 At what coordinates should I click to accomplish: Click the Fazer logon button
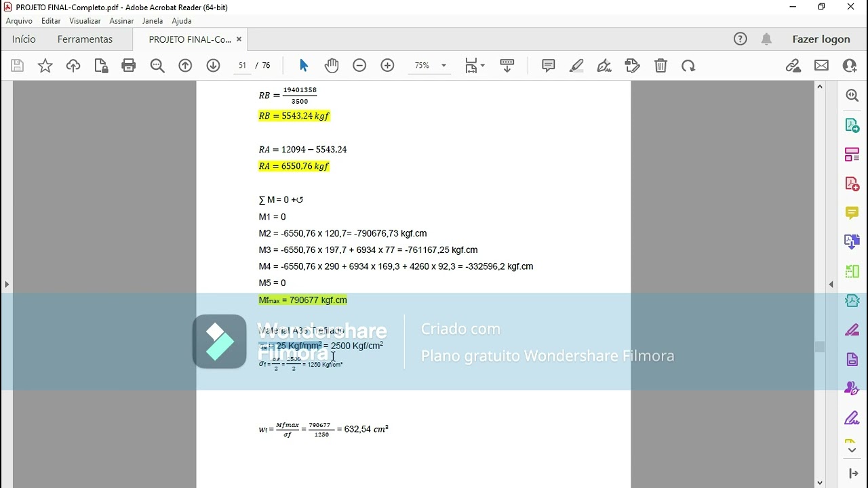(x=821, y=39)
